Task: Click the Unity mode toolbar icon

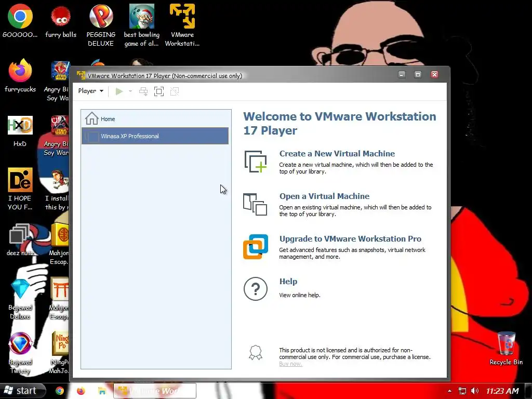Action: [175, 91]
